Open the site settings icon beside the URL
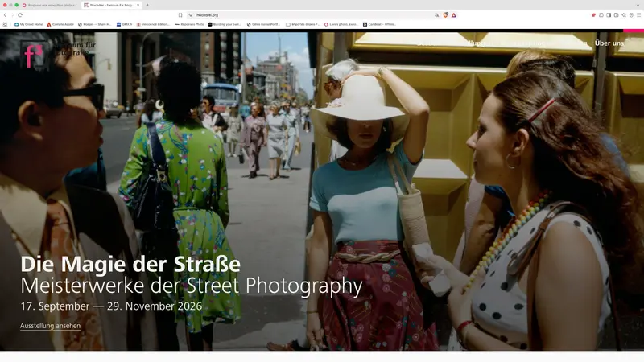 [x=190, y=15]
